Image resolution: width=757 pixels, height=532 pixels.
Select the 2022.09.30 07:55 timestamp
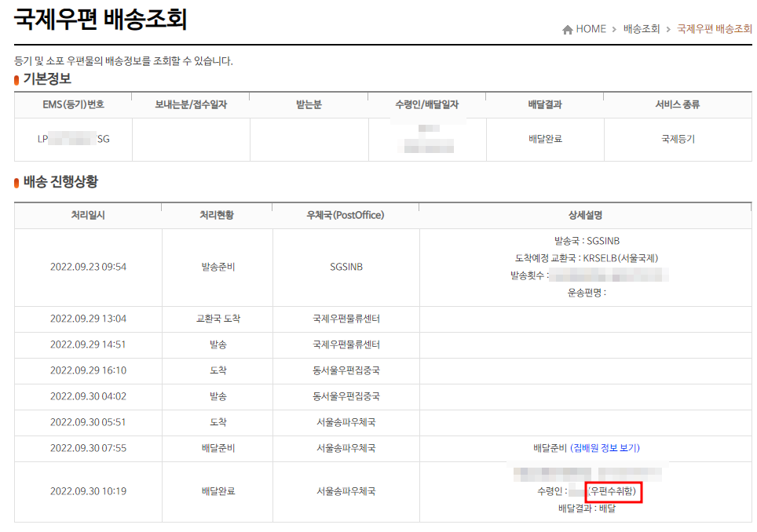pos(89,448)
